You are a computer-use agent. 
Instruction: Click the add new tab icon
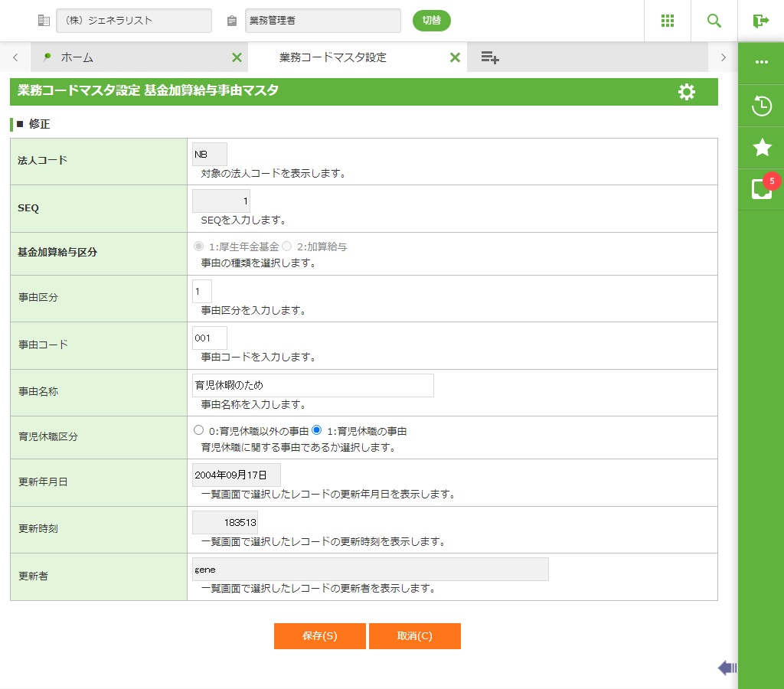(490, 57)
